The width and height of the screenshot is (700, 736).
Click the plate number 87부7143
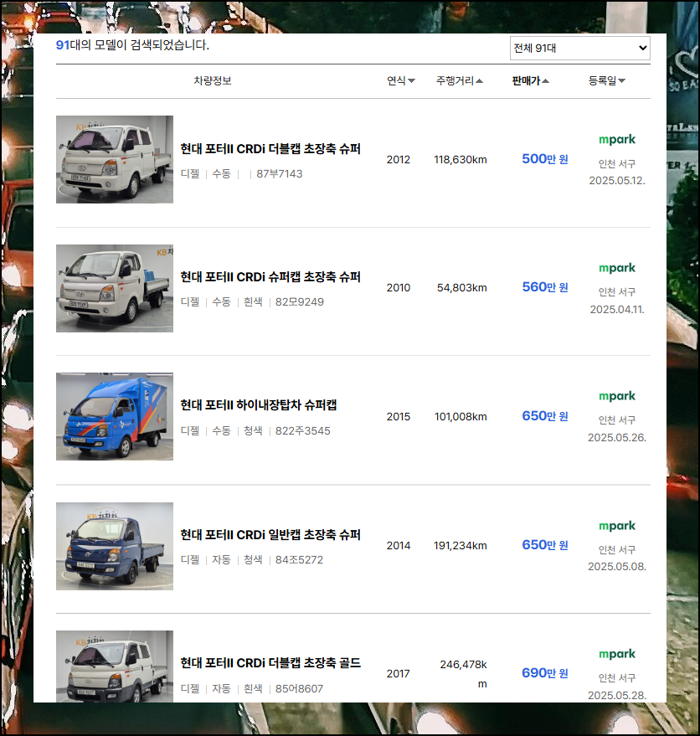coord(280,173)
